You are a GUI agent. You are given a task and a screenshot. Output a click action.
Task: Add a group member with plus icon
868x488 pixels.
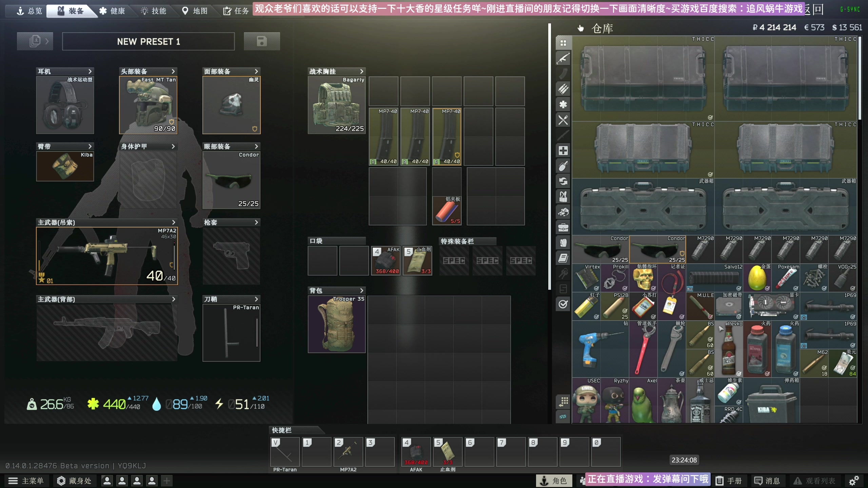coord(166,481)
